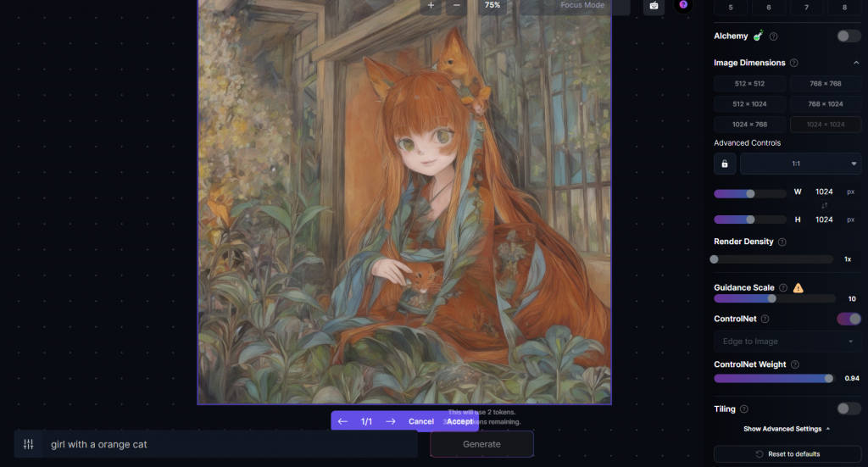This screenshot has width=868, height=467.
Task: Click Reset to defaults
Action: click(787, 453)
